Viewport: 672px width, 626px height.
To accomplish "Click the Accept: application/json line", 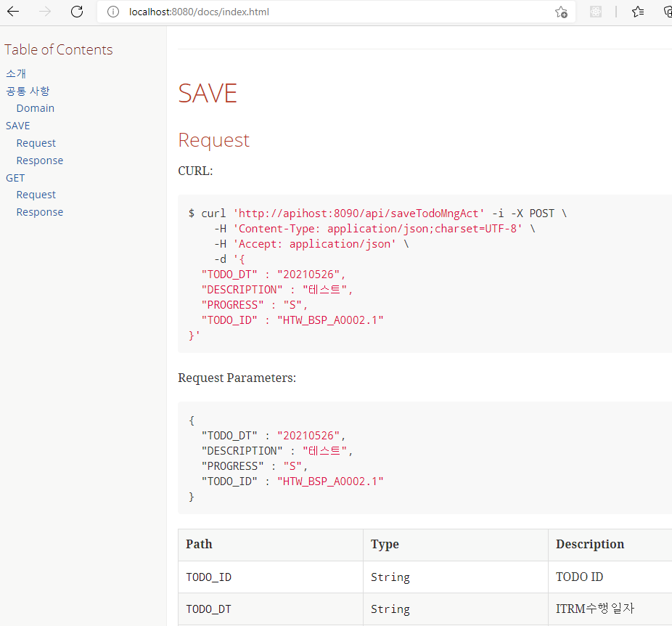I will pyautogui.click(x=311, y=244).
